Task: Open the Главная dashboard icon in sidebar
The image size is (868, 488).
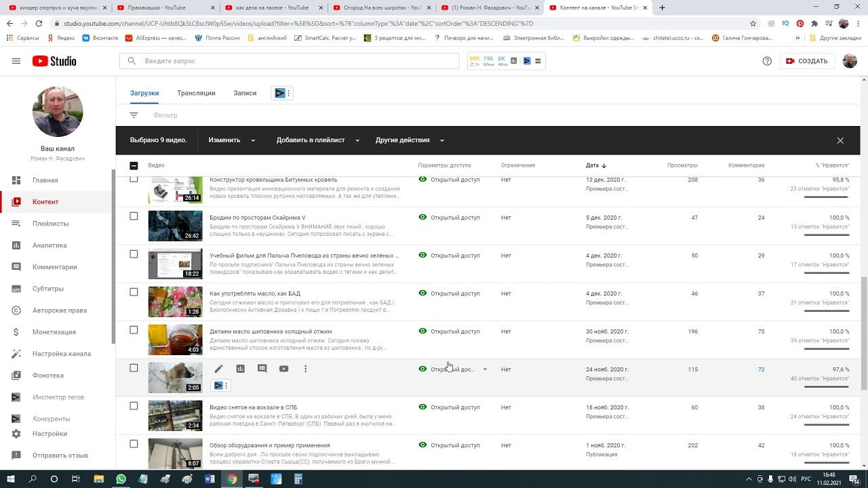Action: pyautogui.click(x=16, y=180)
